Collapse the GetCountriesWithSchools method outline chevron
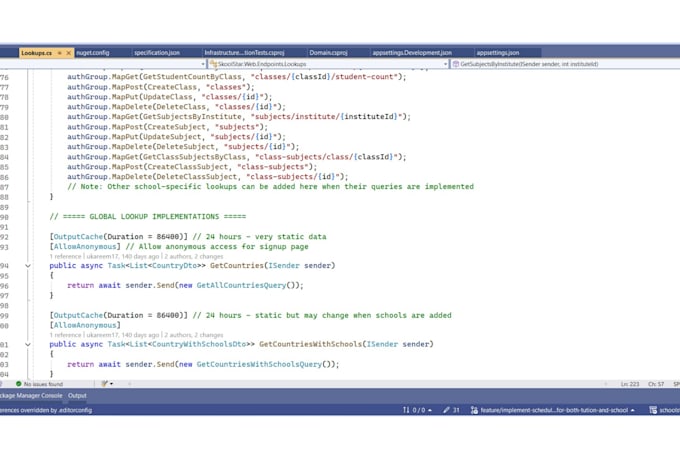 28,345
